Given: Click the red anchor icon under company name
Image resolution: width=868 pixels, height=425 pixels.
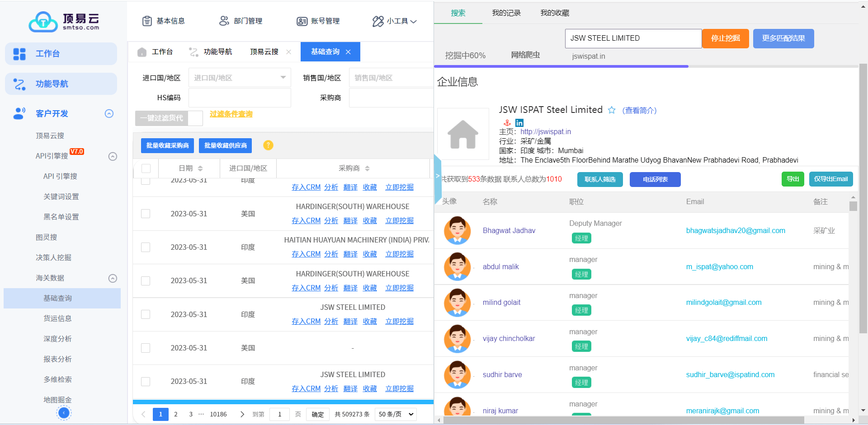Looking at the screenshot, I should 507,123.
